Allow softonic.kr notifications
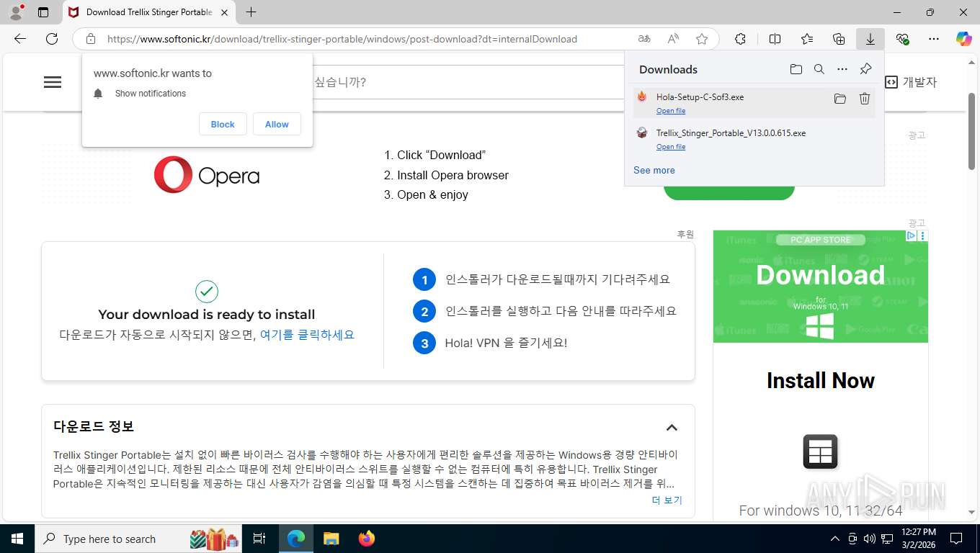Image resolution: width=980 pixels, height=553 pixels. [x=277, y=124]
